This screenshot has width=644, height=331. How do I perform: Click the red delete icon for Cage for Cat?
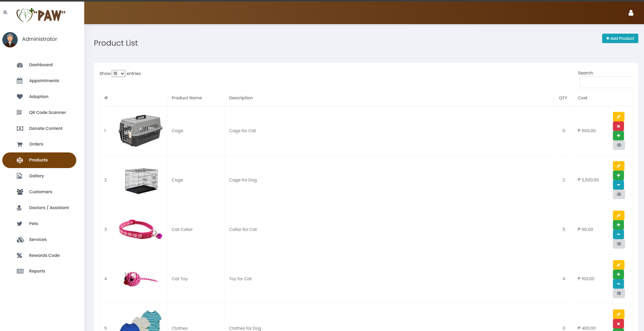618,126
